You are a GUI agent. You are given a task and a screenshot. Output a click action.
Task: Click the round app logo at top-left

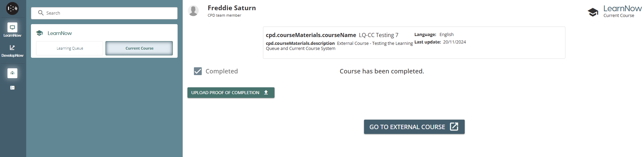click(x=13, y=8)
